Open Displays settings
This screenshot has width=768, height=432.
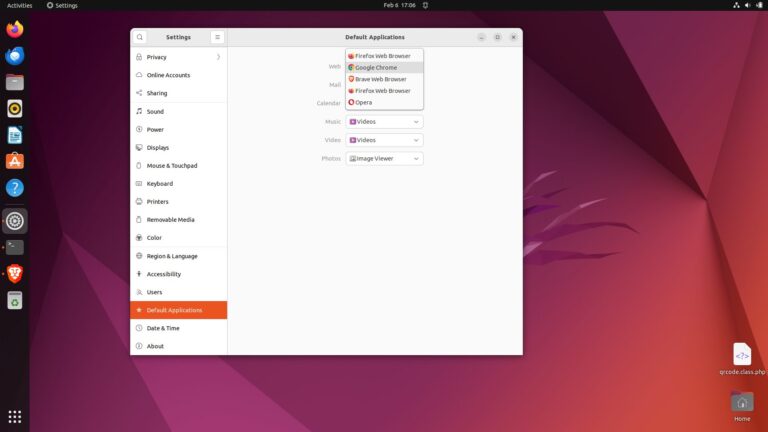[x=179, y=147]
